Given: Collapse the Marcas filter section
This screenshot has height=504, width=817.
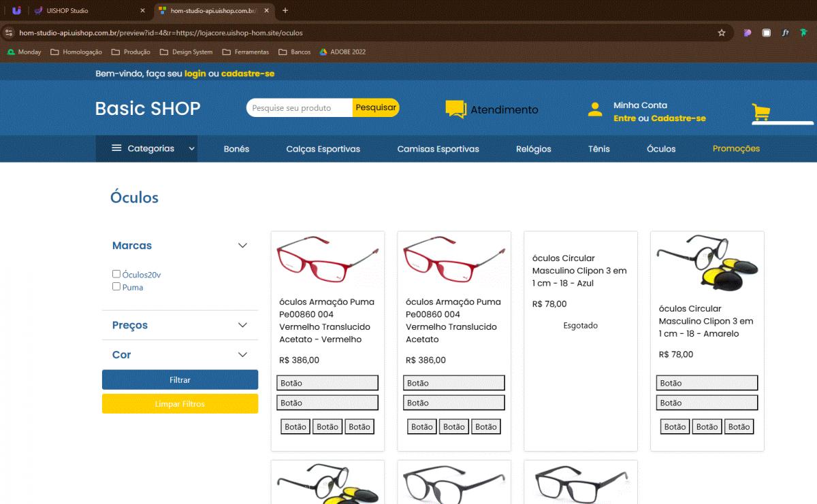Looking at the screenshot, I should pyautogui.click(x=242, y=246).
